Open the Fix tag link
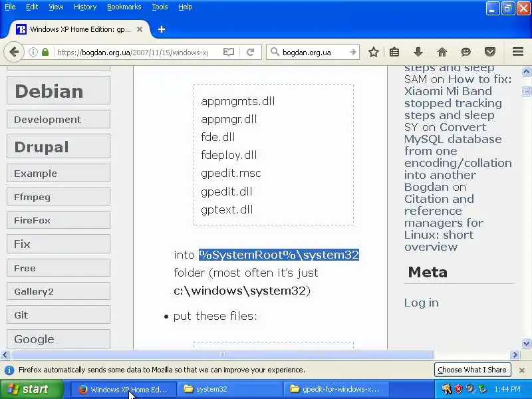Screen dimensions: 532x399 point(59,243)
